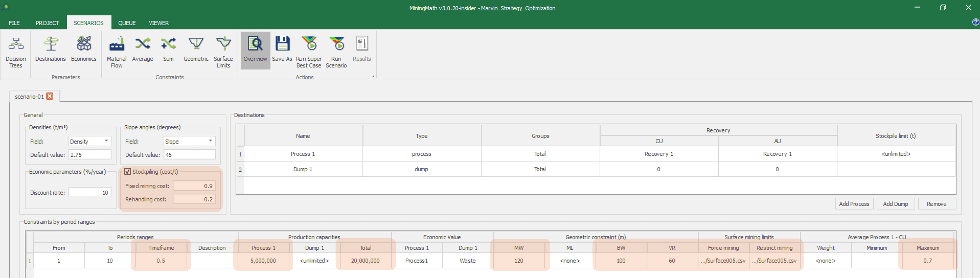
Task: Click the Add Process button
Action: [854, 204]
